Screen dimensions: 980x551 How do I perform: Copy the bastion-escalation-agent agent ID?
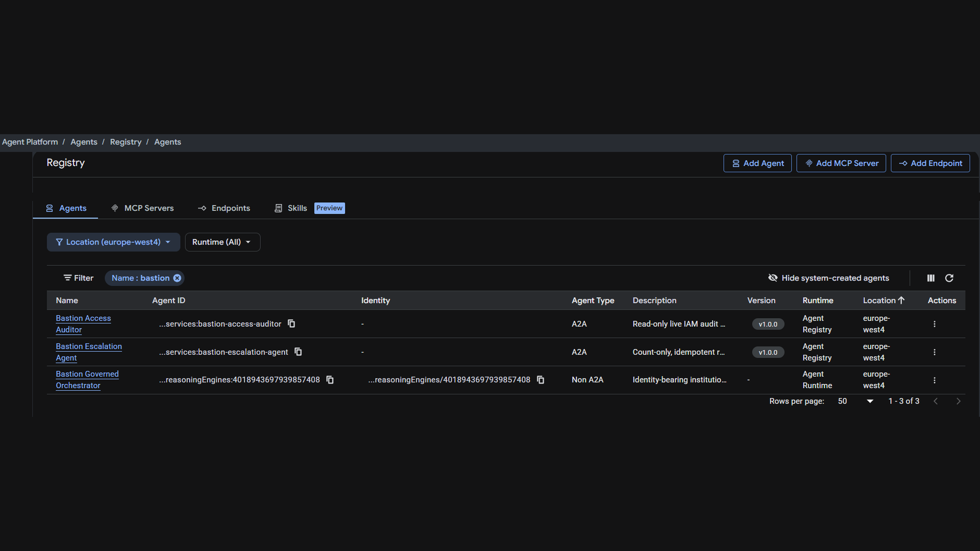(x=298, y=352)
